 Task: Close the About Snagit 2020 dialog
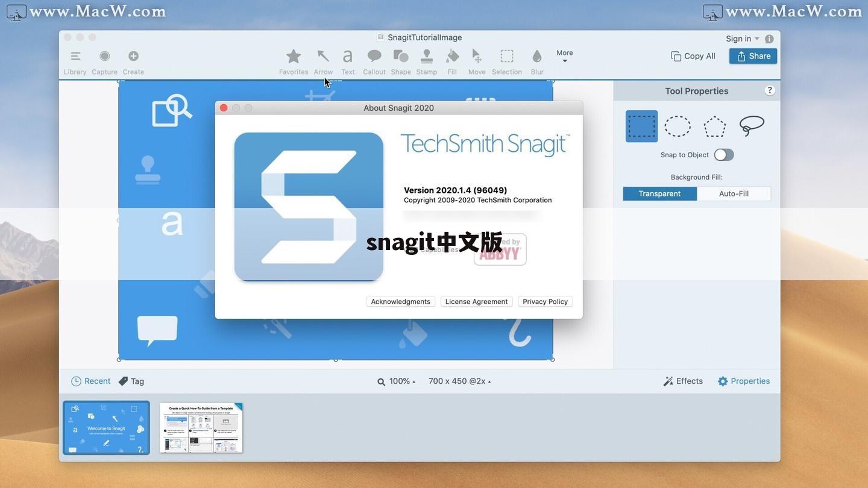tap(224, 108)
